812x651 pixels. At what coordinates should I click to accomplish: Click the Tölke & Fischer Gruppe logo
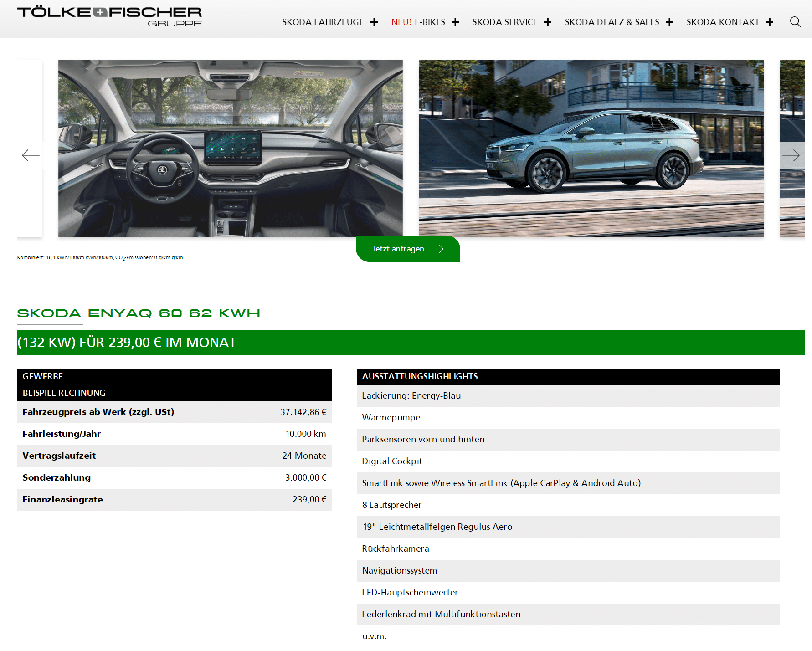[109, 16]
